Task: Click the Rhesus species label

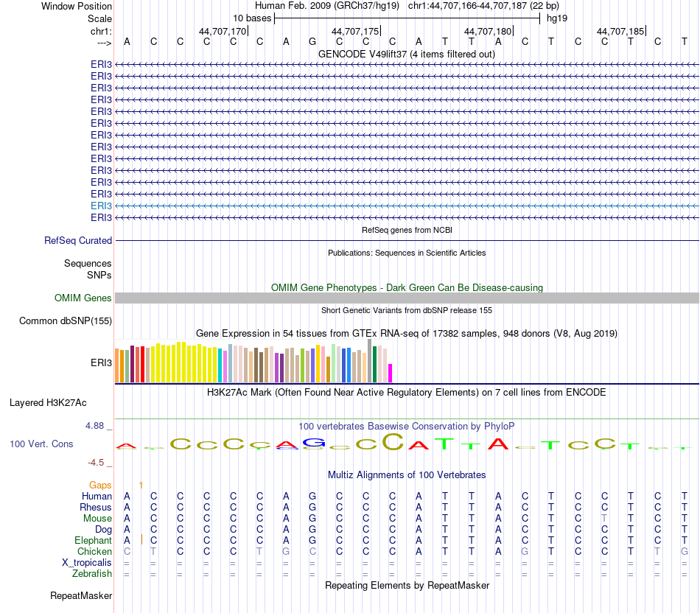Action: pos(96,507)
